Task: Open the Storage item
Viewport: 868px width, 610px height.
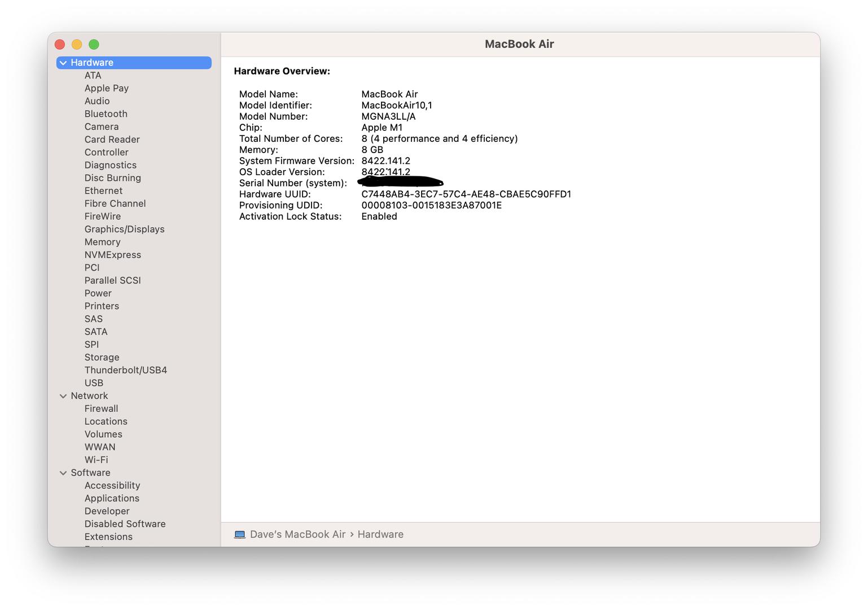Action: (102, 358)
